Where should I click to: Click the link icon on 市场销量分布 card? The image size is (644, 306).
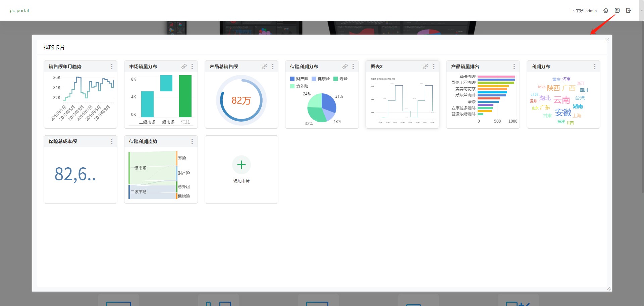[x=184, y=67]
